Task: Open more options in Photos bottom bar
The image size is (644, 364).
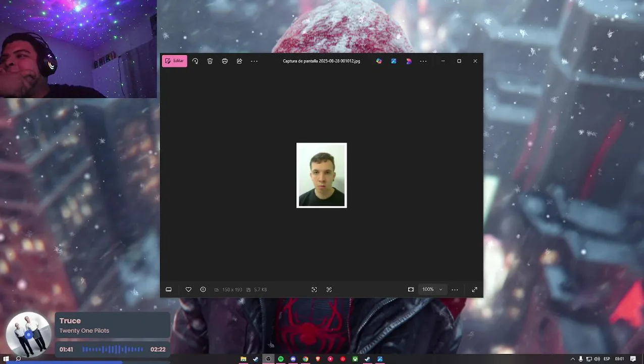Action: point(455,290)
